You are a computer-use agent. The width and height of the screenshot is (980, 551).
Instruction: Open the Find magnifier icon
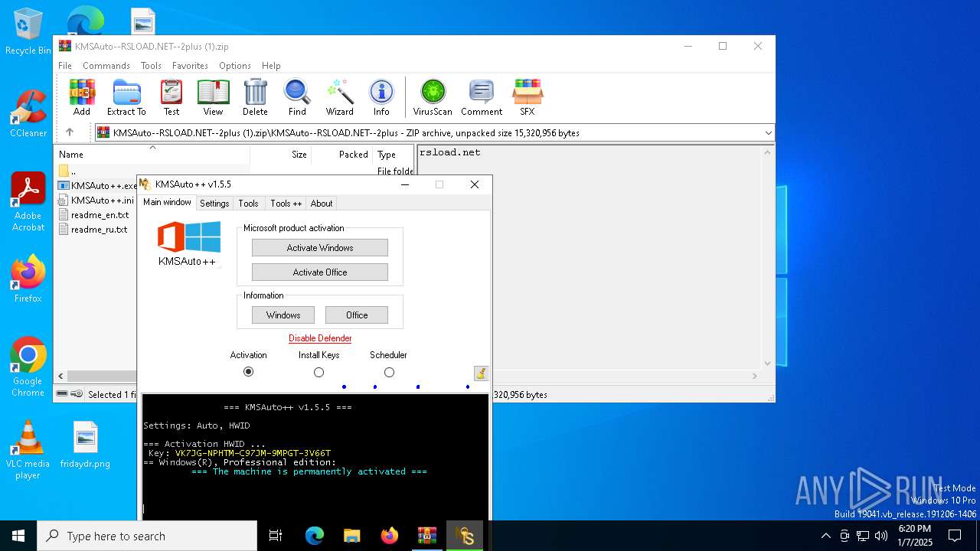(x=297, y=97)
